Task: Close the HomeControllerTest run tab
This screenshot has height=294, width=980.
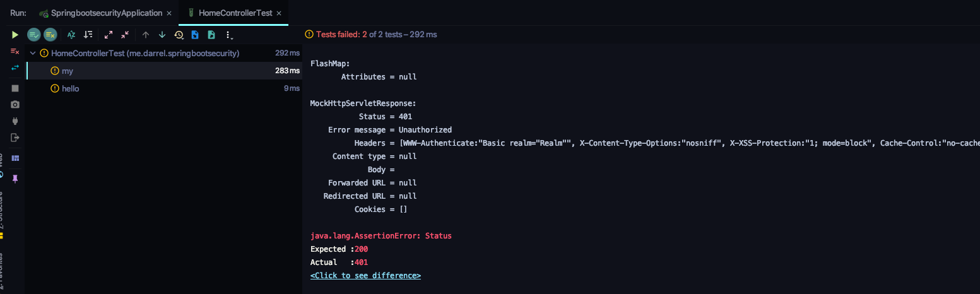Action: click(279, 13)
